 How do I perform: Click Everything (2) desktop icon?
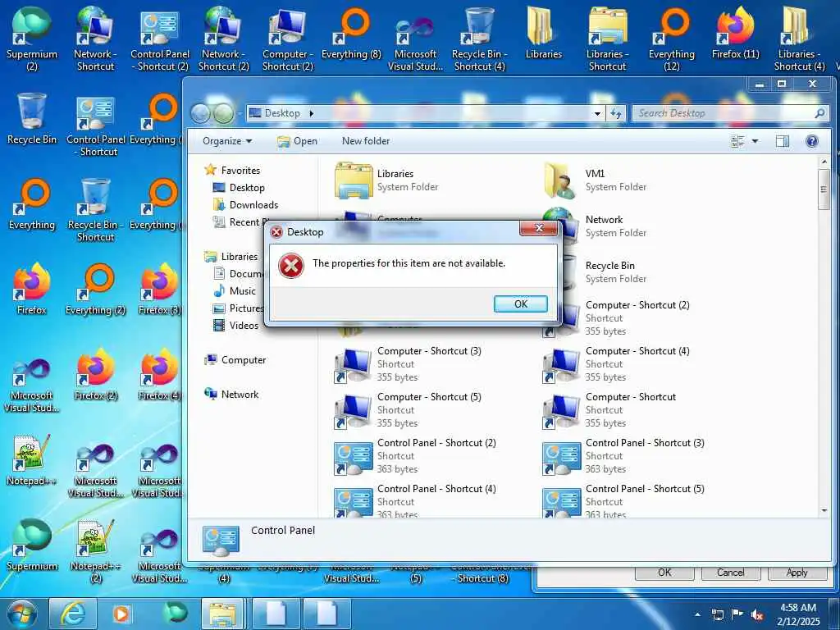[x=96, y=290]
